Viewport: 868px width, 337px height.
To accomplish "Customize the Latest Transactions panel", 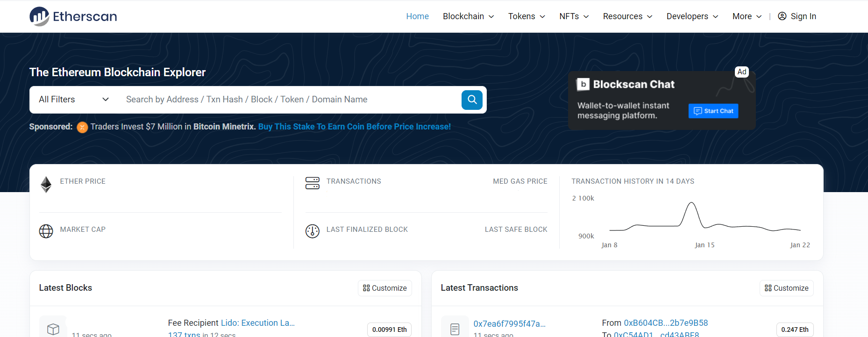I will 787,288.
